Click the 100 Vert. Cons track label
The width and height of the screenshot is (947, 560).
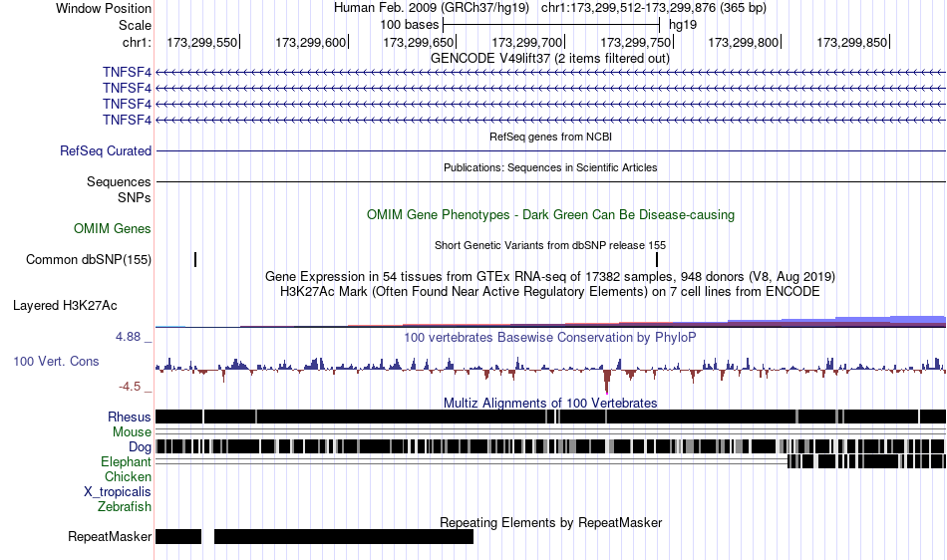[56, 361]
